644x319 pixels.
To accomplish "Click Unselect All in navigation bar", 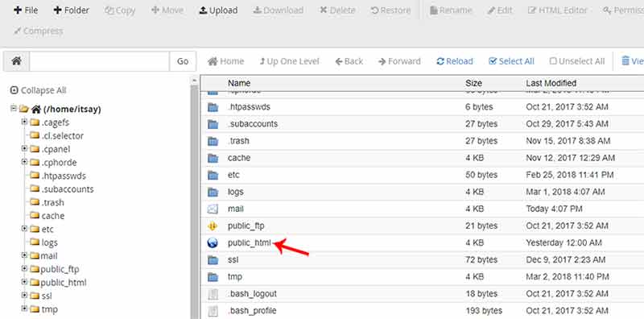I will click(577, 61).
